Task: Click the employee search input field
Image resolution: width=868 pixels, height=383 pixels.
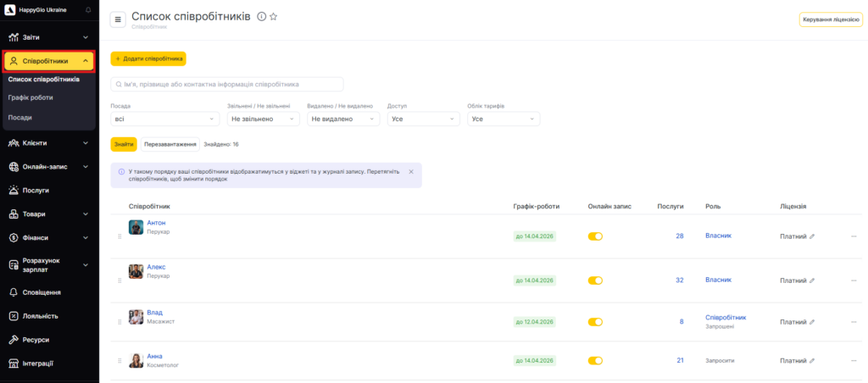Action: pyautogui.click(x=227, y=84)
